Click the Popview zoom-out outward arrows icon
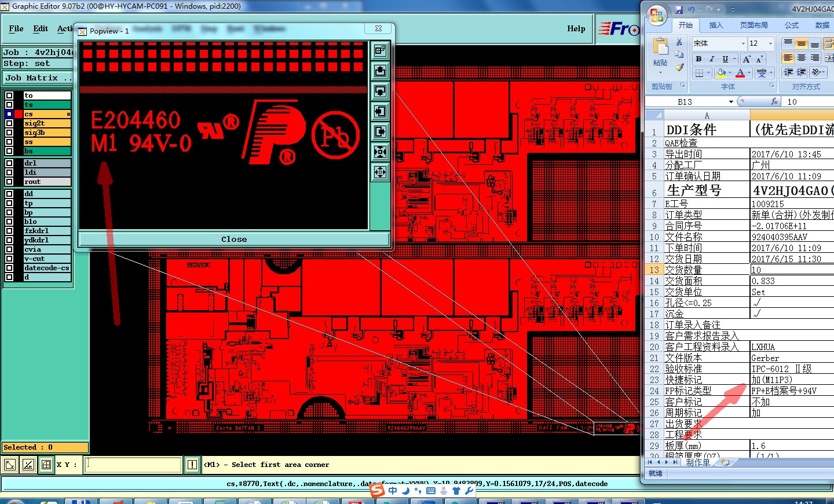The width and height of the screenshot is (834, 504). 380,172
